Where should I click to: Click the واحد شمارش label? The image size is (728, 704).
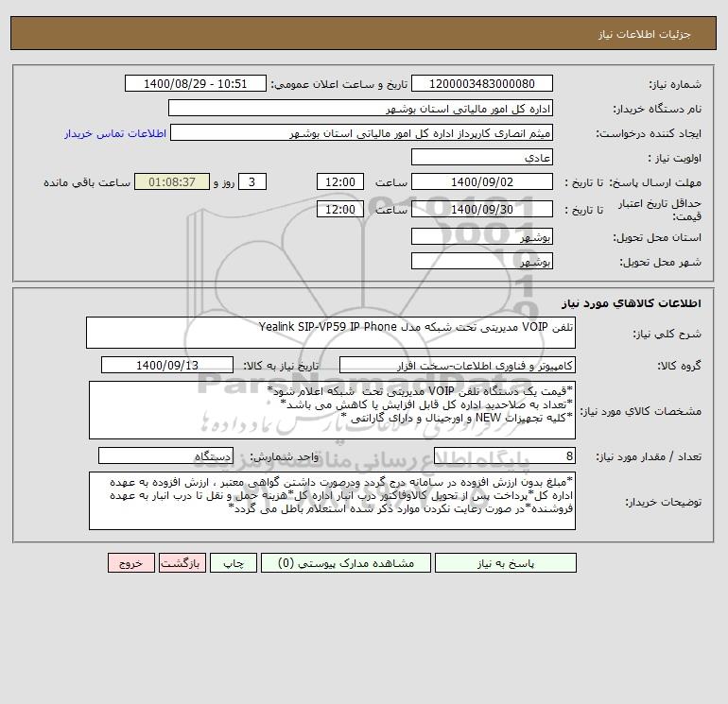[x=285, y=457]
